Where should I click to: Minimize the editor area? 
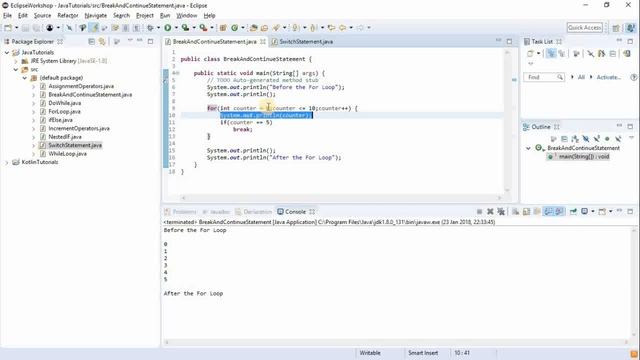click(x=498, y=41)
